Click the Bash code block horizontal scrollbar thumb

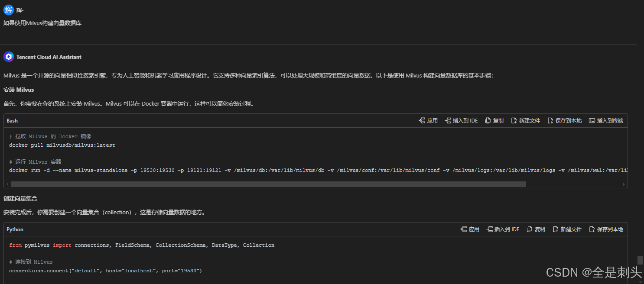pos(269,184)
